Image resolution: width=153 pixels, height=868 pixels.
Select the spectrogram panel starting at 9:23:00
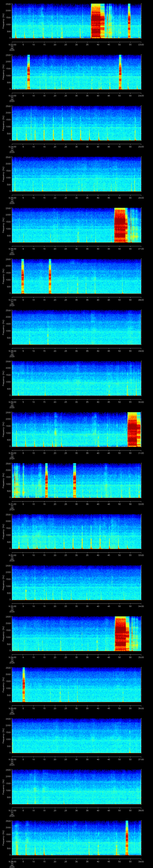77,72
